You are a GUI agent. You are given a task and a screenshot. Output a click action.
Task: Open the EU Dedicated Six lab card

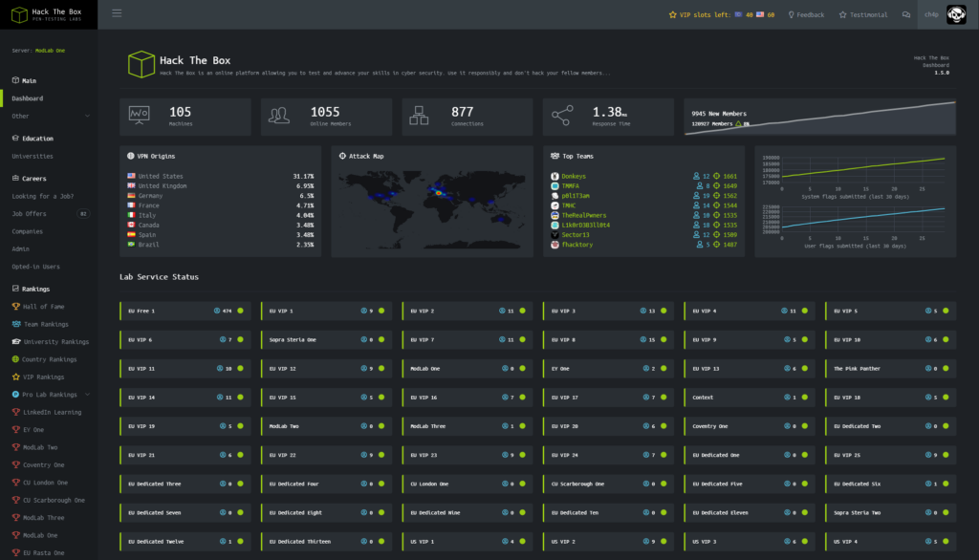tap(891, 484)
